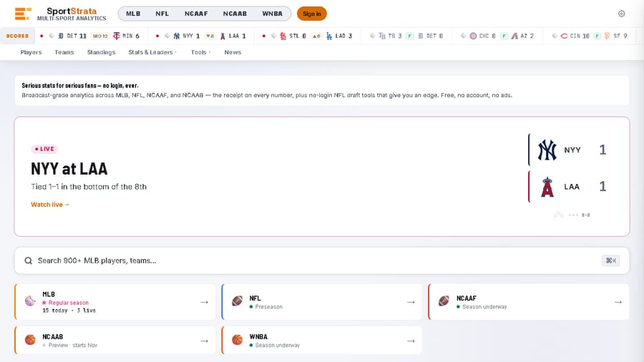
Task: Click the large Angels logo in live card
Action: [547, 187]
